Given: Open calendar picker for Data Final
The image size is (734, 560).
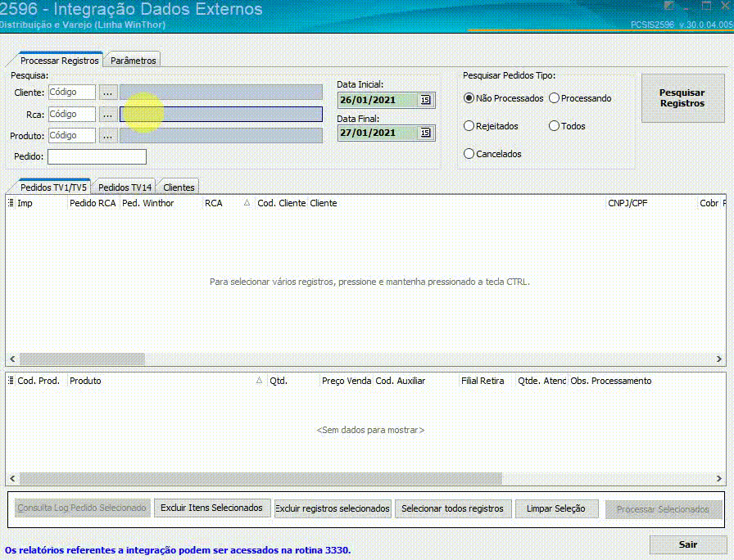Looking at the screenshot, I should pos(425,133).
